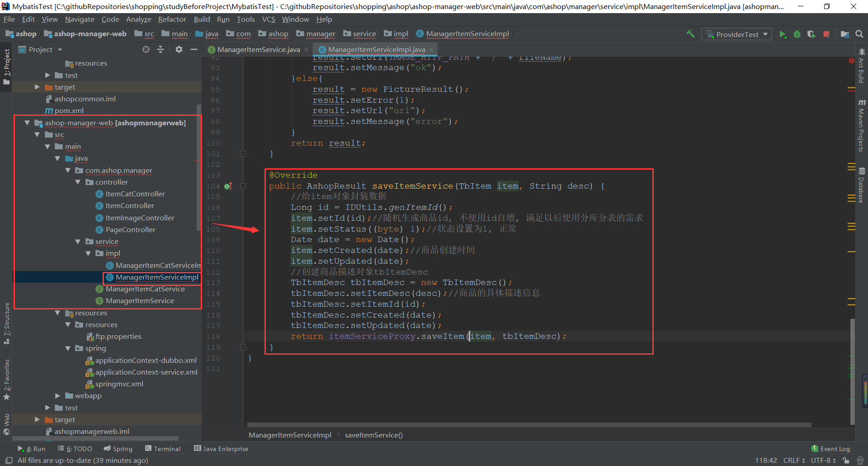Open the Web tool window
The image size is (868, 466).
click(x=6, y=424)
